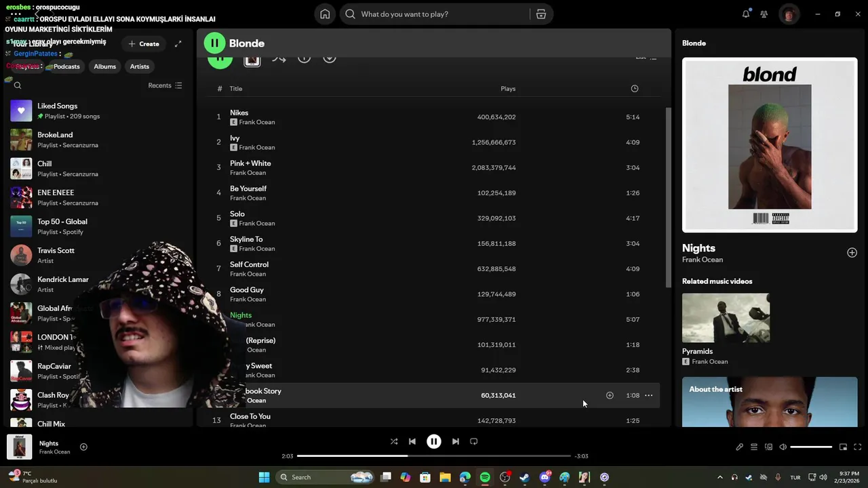The height and width of the screenshot is (488, 868).
Task: Skip to previous track
Action: click(412, 441)
